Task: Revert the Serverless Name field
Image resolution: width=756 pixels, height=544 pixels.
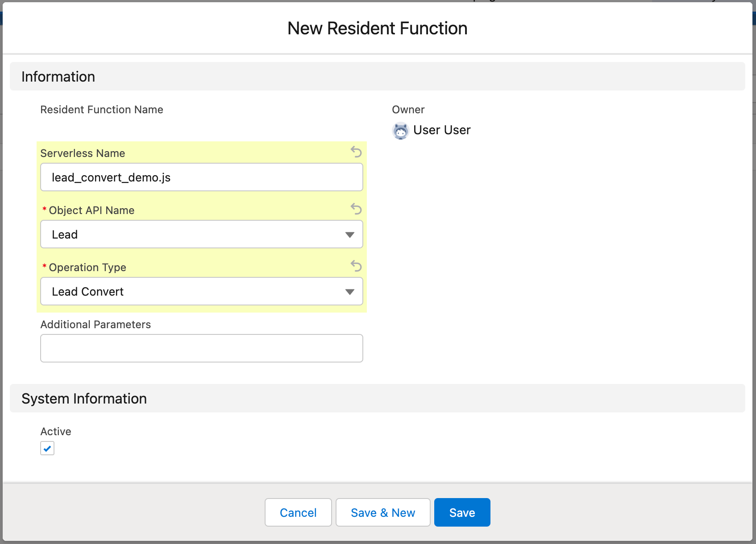Action: pyautogui.click(x=356, y=152)
